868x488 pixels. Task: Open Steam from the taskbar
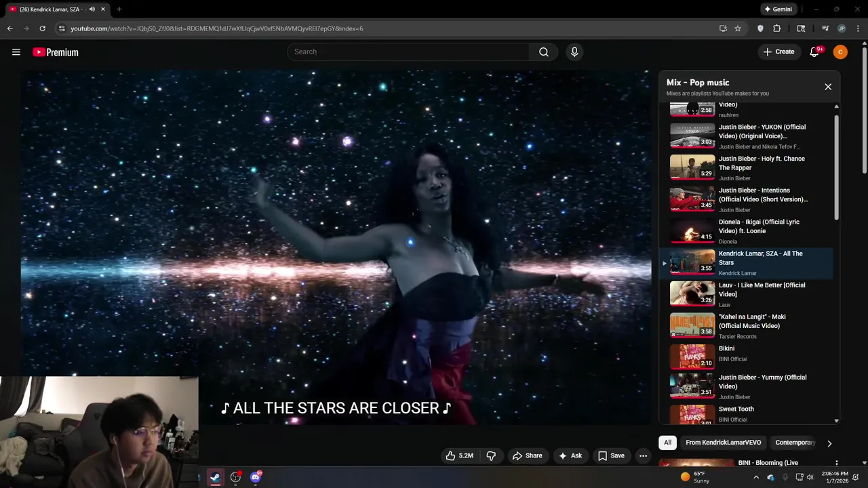215,477
